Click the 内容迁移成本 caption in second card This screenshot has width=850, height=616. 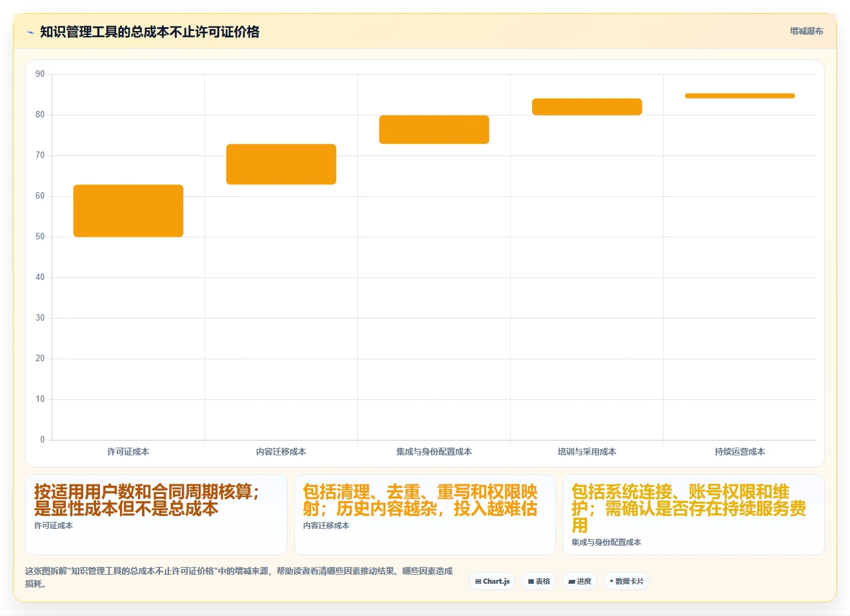(x=326, y=526)
